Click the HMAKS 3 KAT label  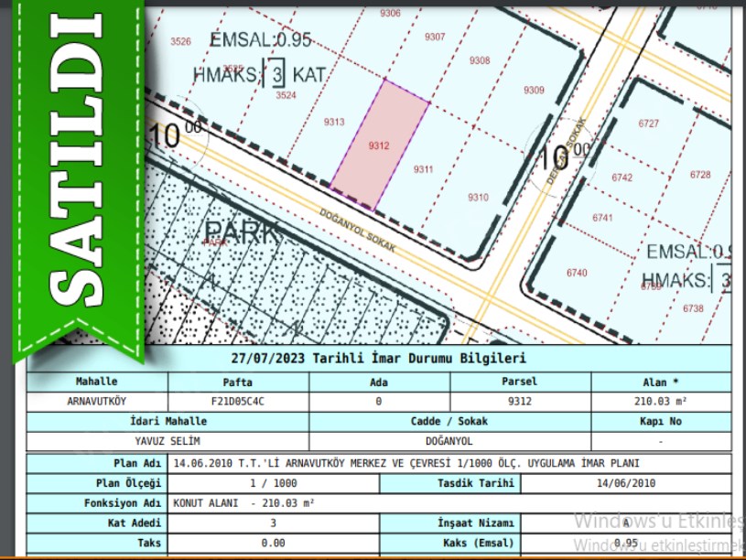pos(260,74)
